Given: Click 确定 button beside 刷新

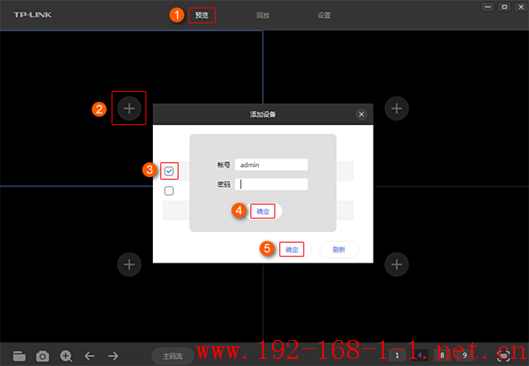Looking at the screenshot, I should tap(292, 250).
